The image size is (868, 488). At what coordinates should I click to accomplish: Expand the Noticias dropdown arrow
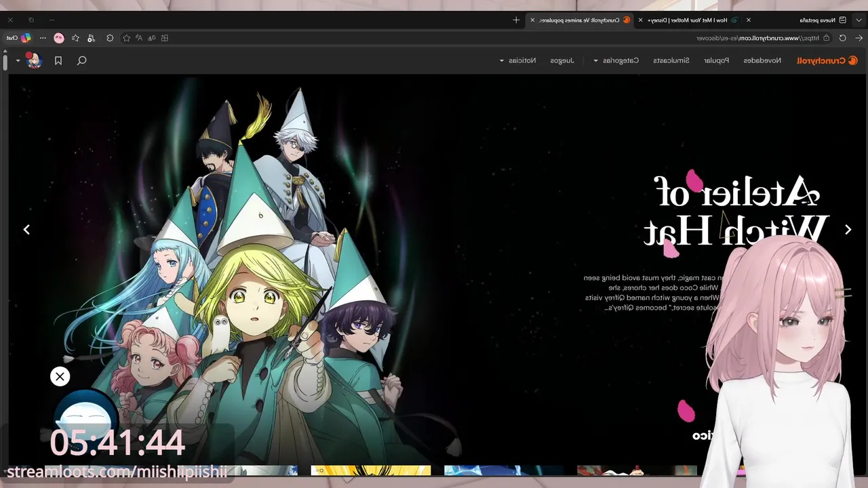tap(502, 60)
